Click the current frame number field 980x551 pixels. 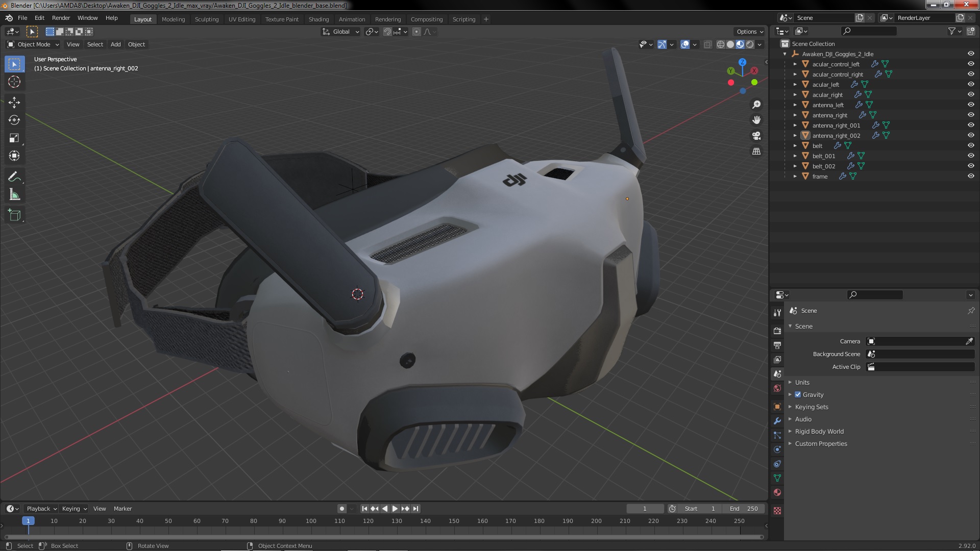(x=645, y=509)
